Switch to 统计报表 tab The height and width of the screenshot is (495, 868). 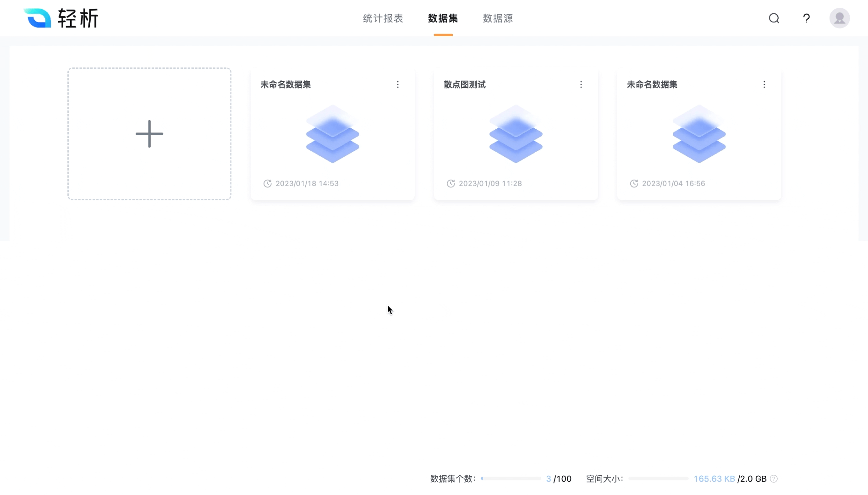383,18
